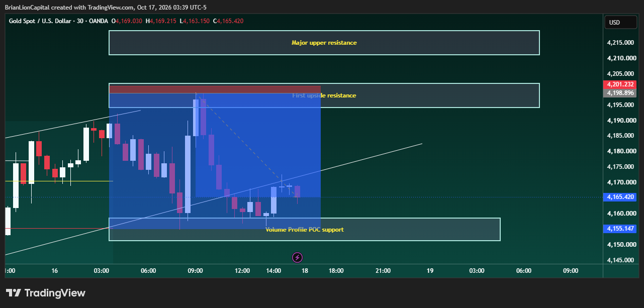Image resolution: width=644 pixels, height=308 pixels.
Task: Click the 18:00 time axis label
Action: pos(336,271)
